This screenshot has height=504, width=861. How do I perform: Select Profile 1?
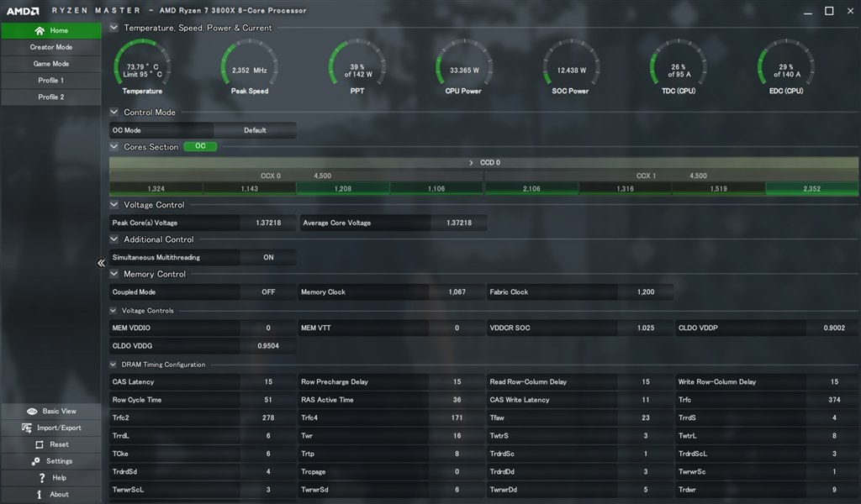click(51, 80)
